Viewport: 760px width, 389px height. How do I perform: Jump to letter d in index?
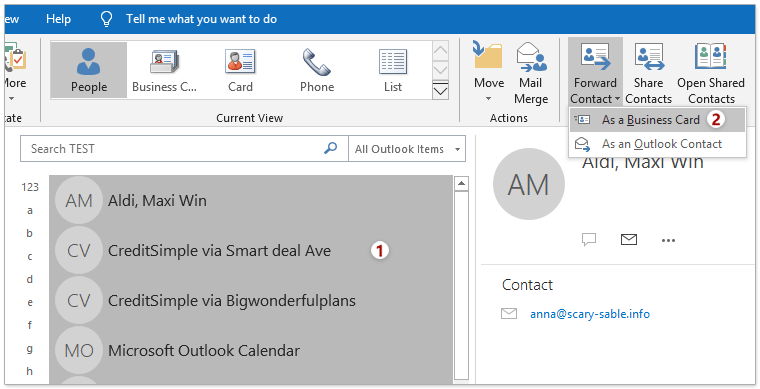click(x=30, y=279)
